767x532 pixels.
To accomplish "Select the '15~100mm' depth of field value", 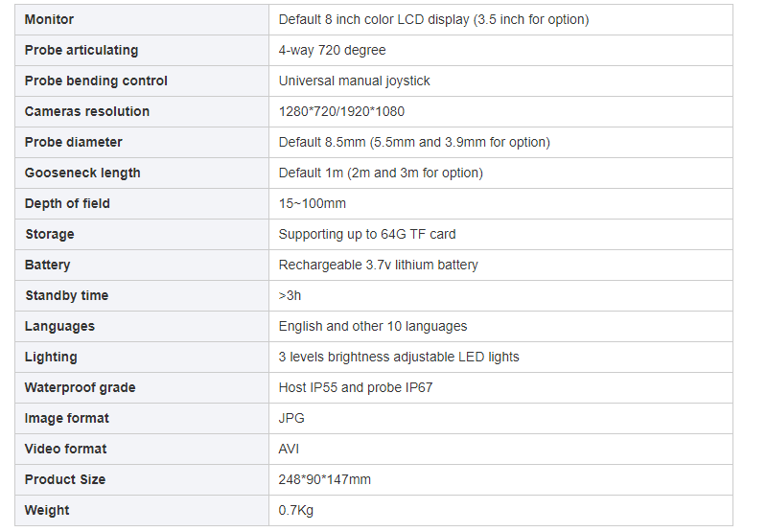I will [313, 203].
